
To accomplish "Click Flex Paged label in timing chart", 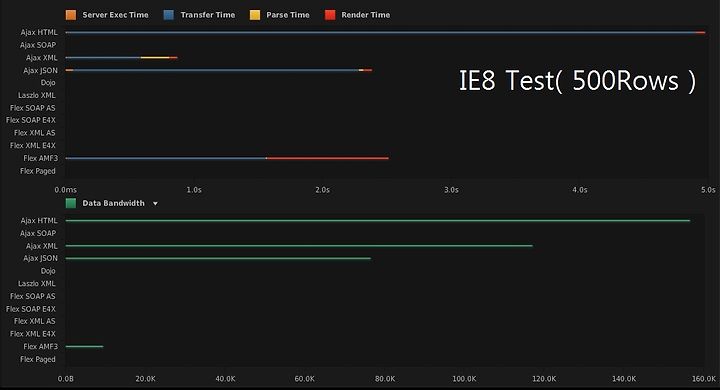I will click(38, 171).
